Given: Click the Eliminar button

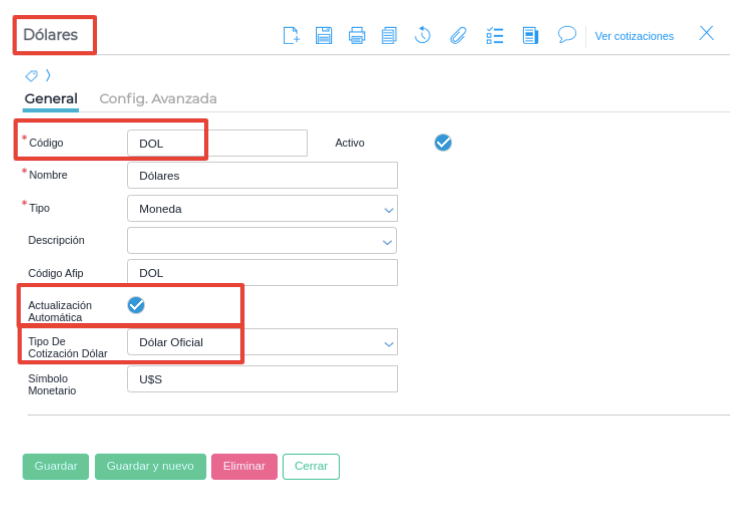Looking at the screenshot, I should (x=244, y=466).
